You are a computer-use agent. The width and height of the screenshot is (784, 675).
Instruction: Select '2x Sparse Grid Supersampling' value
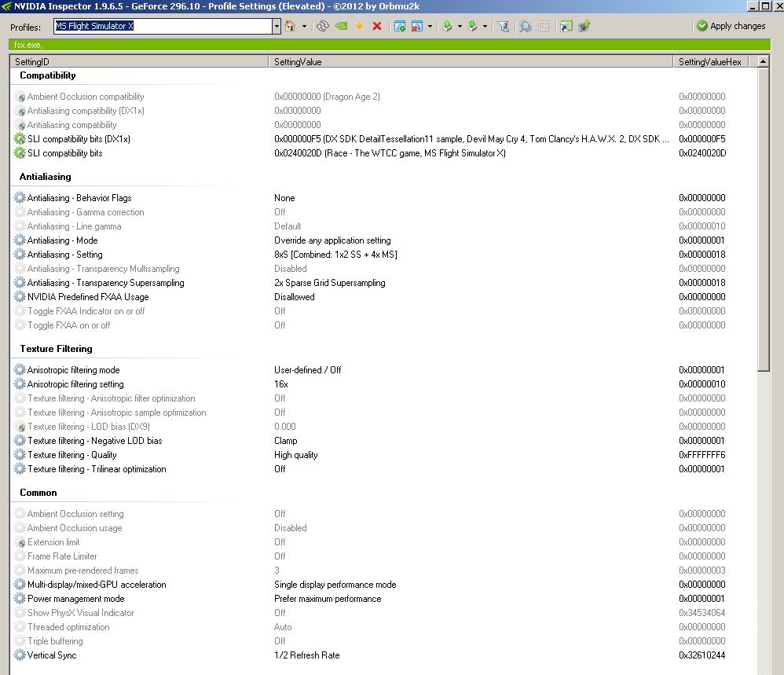(329, 283)
